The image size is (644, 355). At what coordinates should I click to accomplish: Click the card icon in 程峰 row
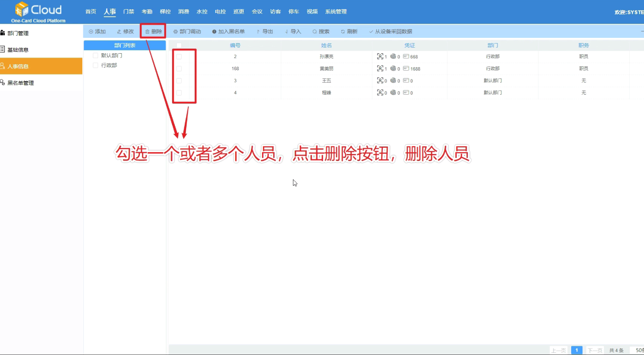406,92
